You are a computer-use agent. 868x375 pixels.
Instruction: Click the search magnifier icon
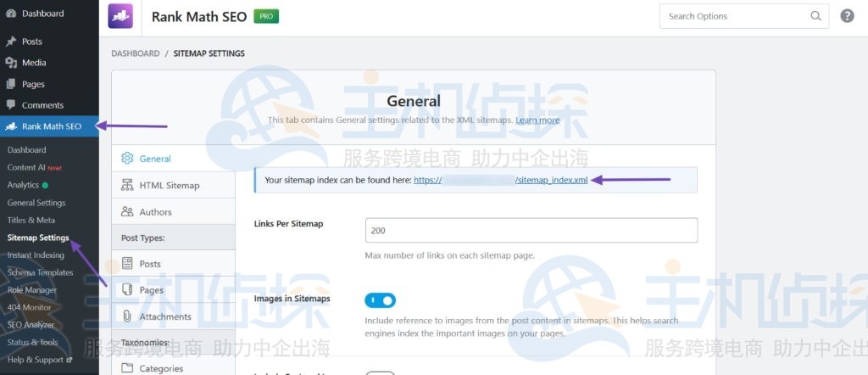coord(816,16)
